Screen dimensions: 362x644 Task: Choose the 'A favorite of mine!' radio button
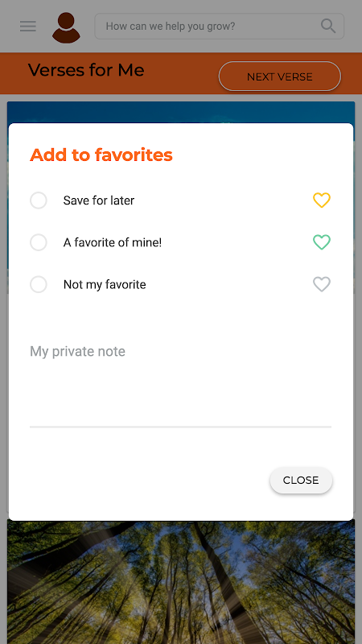pyautogui.click(x=39, y=242)
